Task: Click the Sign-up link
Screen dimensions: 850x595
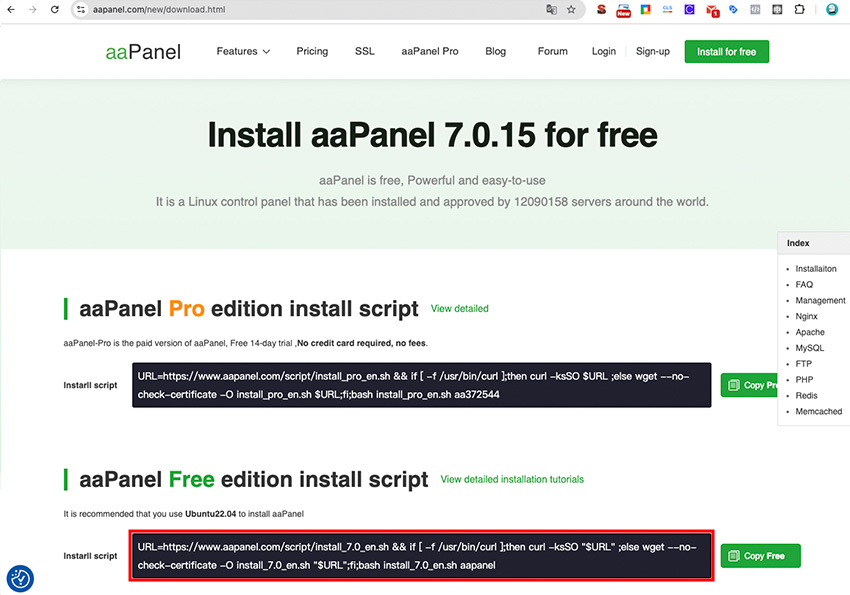Action: pyautogui.click(x=653, y=51)
